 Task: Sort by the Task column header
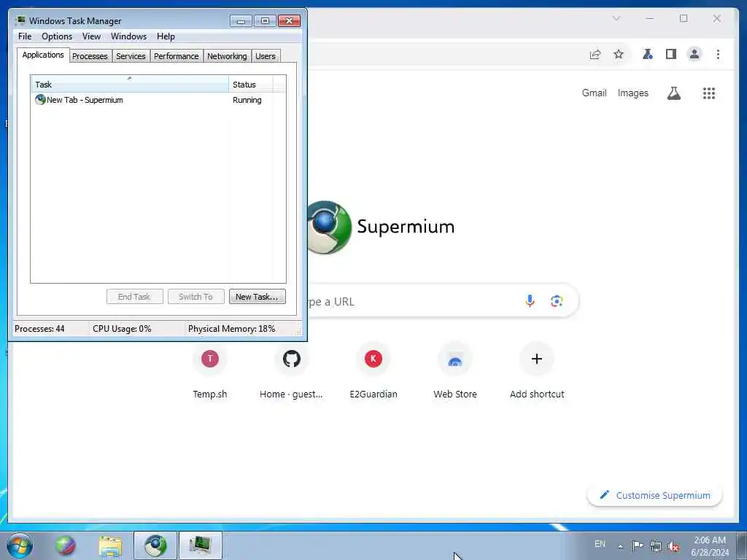click(x=130, y=85)
